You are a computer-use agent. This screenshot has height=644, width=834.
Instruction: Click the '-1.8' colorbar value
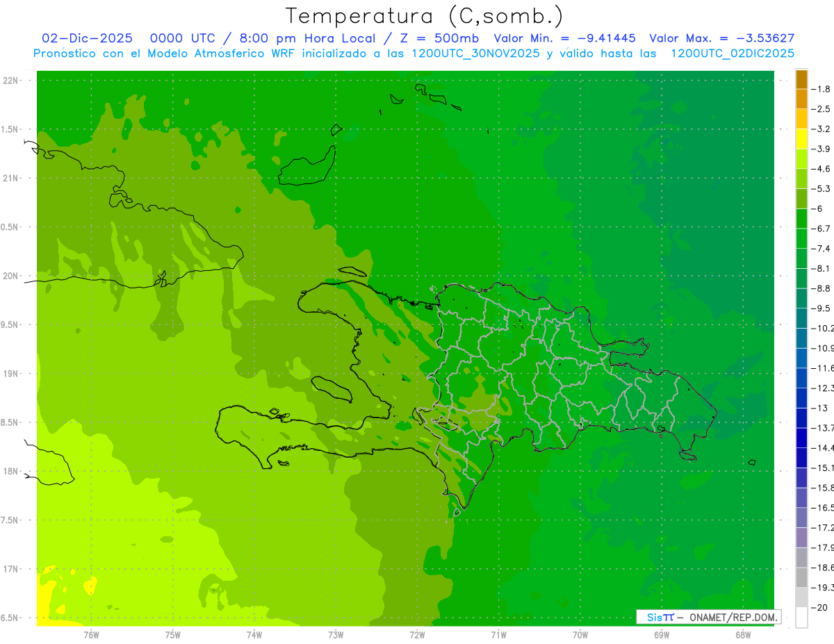coord(821,89)
